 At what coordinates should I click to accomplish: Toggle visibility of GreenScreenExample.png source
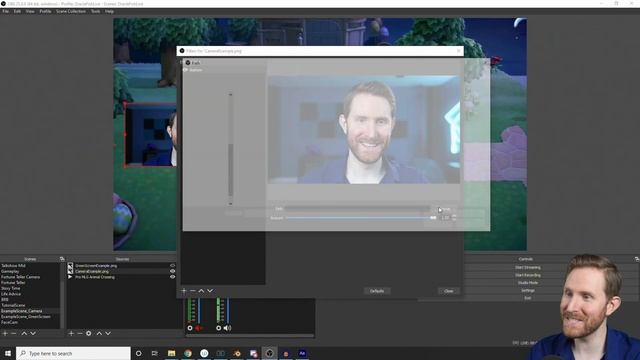point(172,265)
